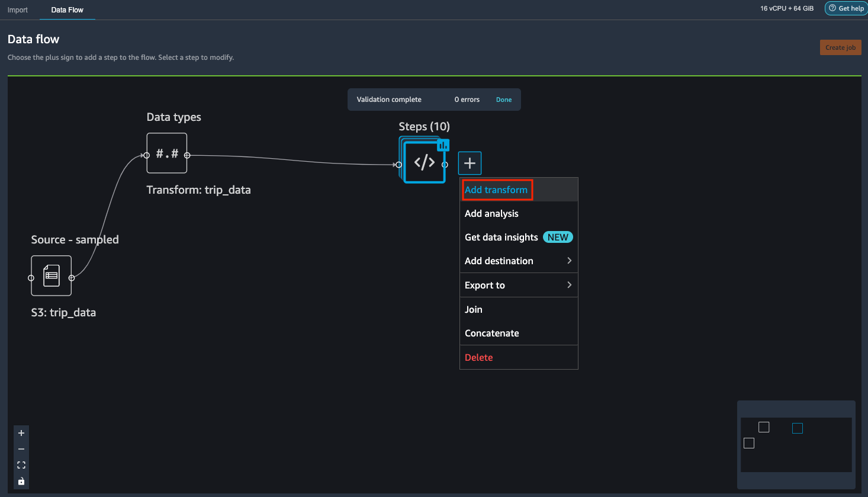Select Delete from the step menu
Viewport: 868px width, 497px height.
(x=478, y=357)
